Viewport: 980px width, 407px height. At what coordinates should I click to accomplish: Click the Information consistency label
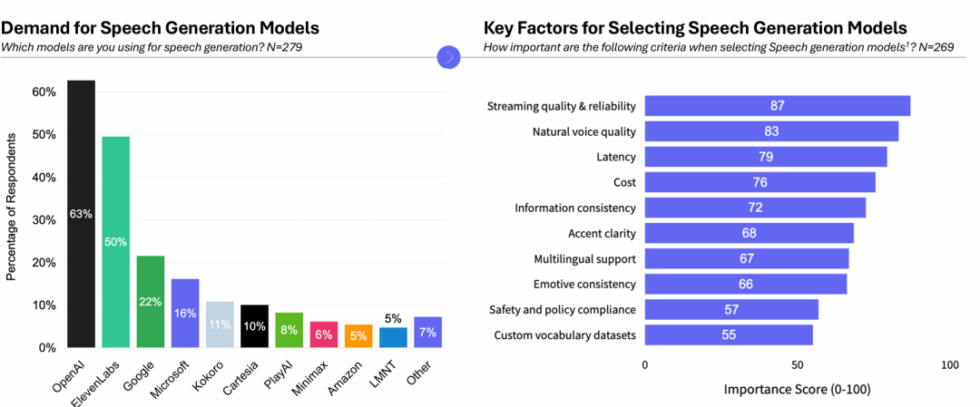click(x=575, y=208)
